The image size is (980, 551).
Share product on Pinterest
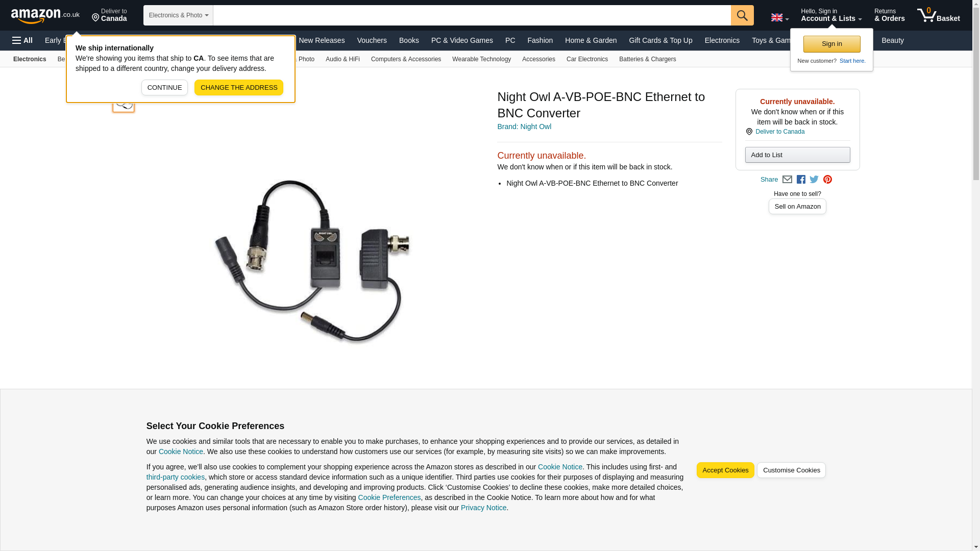click(x=827, y=180)
